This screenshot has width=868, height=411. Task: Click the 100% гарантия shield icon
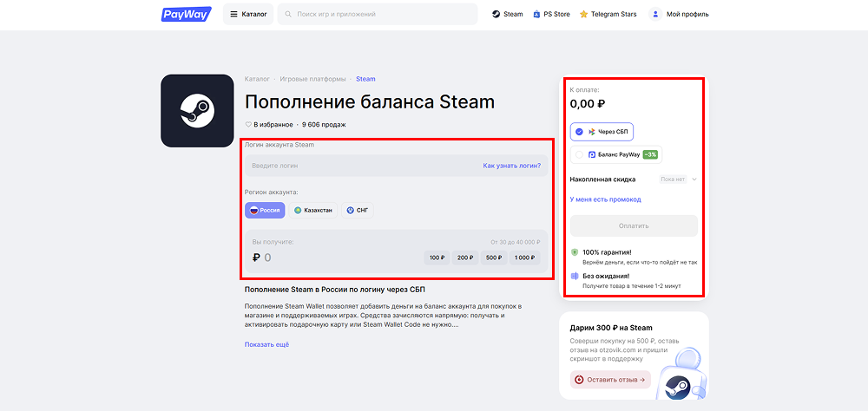[x=574, y=252]
